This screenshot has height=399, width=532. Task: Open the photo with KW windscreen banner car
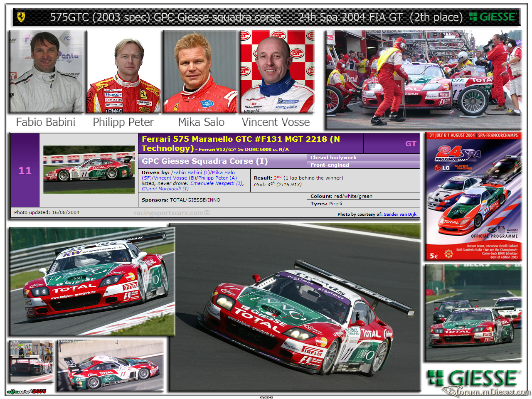click(92, 281)
